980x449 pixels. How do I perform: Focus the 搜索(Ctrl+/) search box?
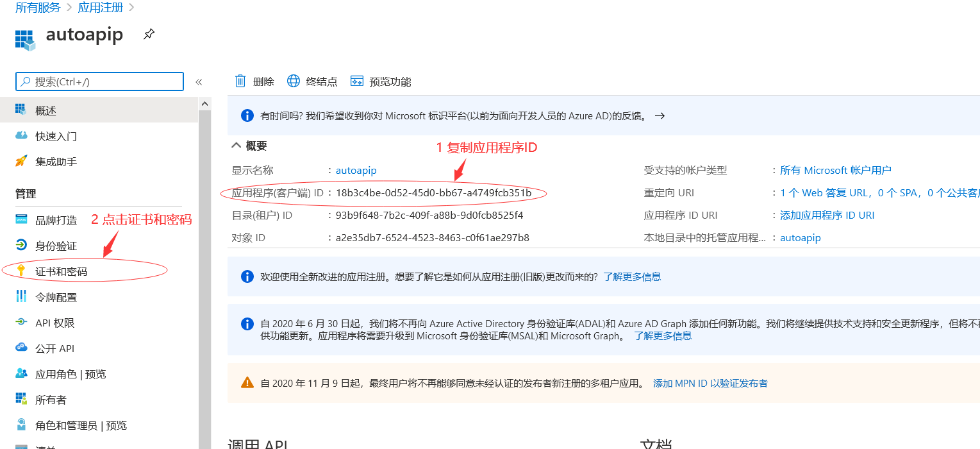tap(99, 81)
